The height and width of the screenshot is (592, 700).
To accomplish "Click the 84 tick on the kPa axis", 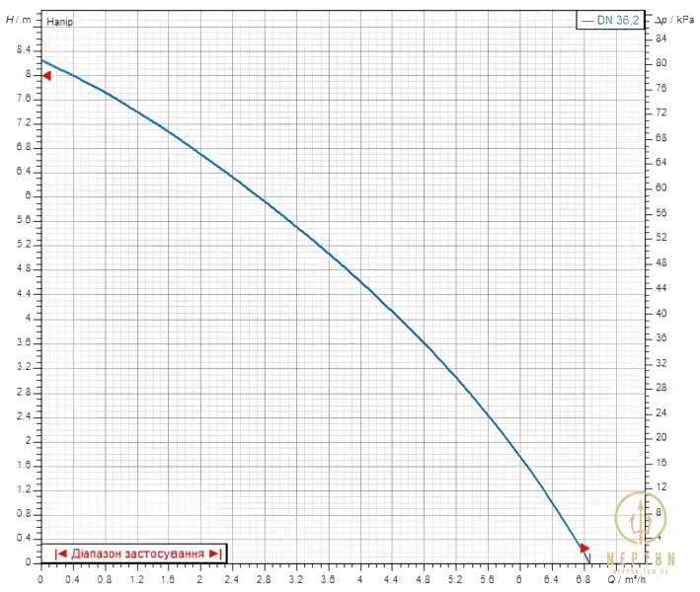I will (x=661, y=38).
